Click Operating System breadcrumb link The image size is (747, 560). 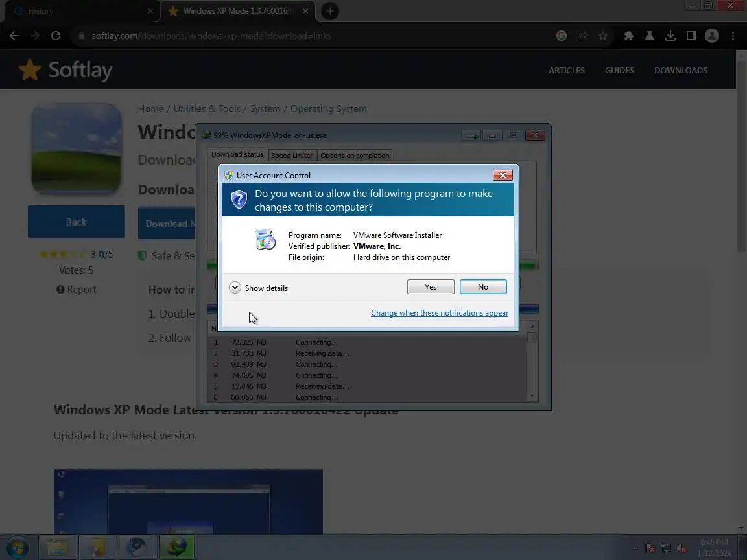[x=328, y=109]
